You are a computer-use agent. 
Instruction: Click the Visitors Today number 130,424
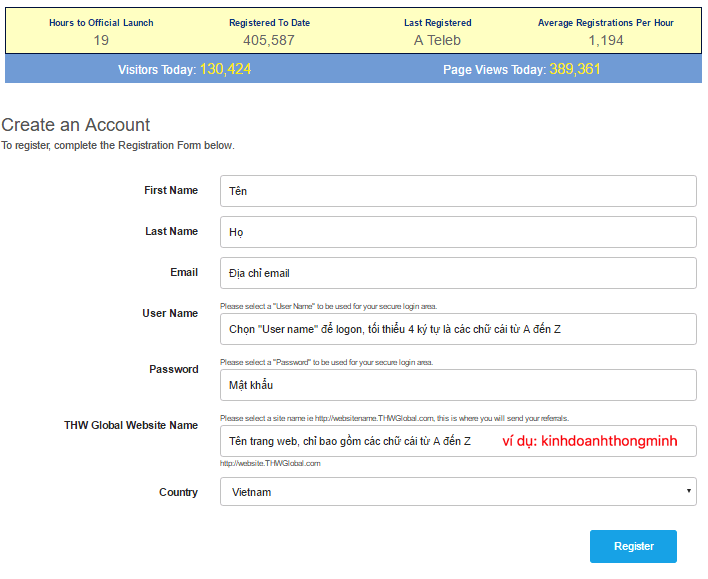pyautogui.click(x=225, y=69)
